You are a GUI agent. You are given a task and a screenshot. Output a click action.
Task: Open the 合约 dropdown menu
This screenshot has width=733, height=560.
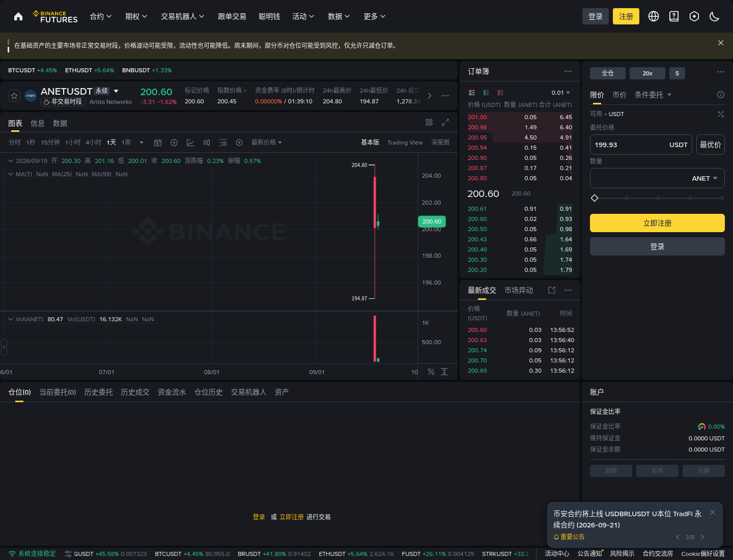point(101,16)
